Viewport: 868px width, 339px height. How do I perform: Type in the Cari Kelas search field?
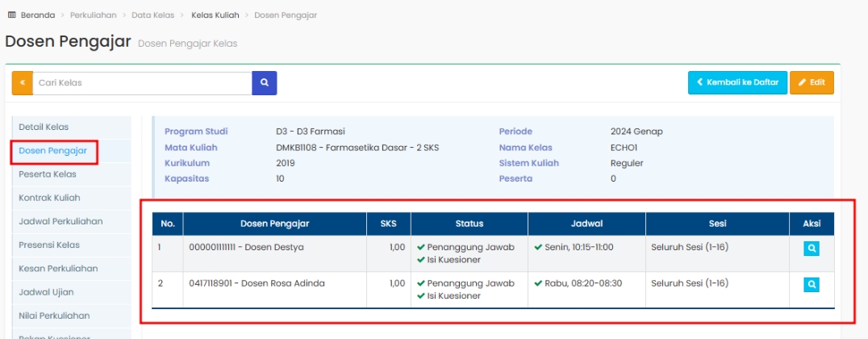[141, 83]
